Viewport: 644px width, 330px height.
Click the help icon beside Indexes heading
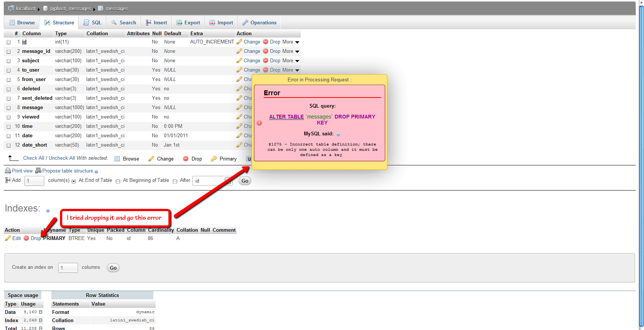[48, 211]
